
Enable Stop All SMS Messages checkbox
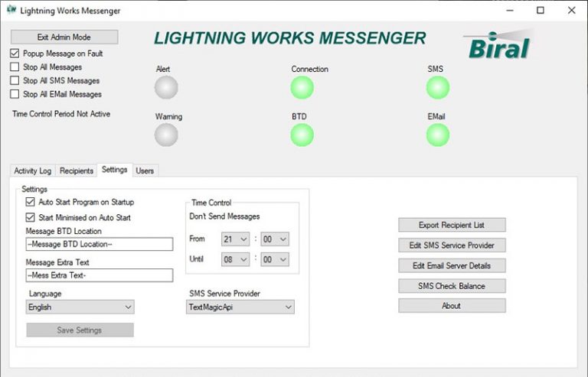(15, 81)
